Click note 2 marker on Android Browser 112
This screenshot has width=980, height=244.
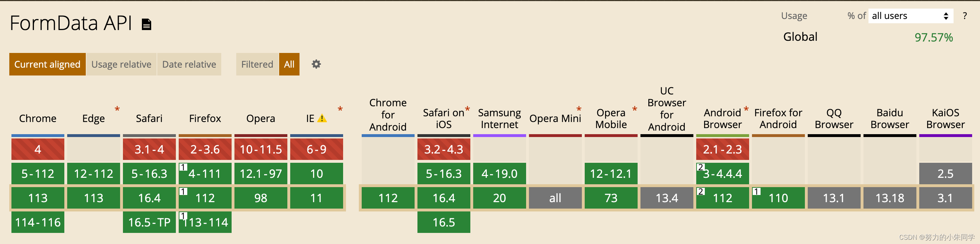701,191
